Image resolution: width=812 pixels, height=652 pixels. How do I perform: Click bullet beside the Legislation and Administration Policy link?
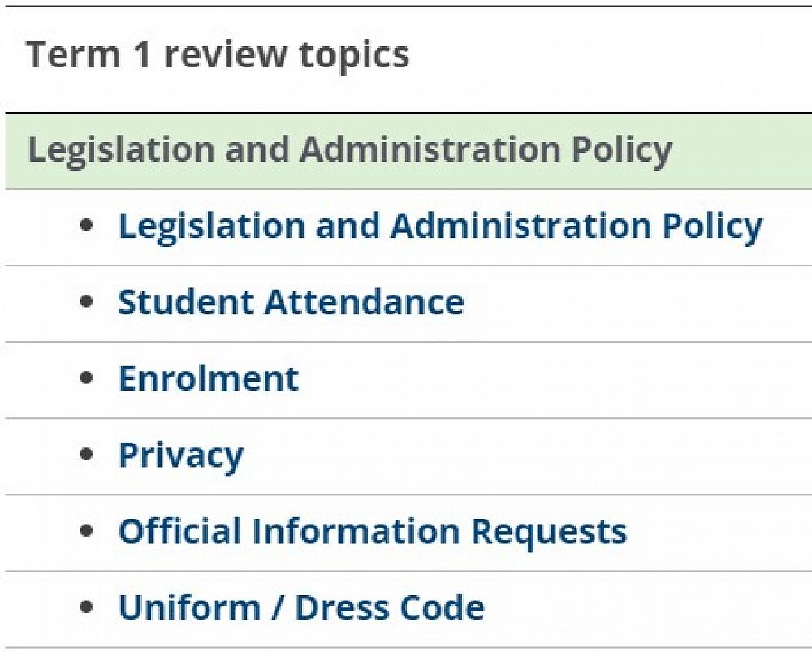(x=87, y=226)
